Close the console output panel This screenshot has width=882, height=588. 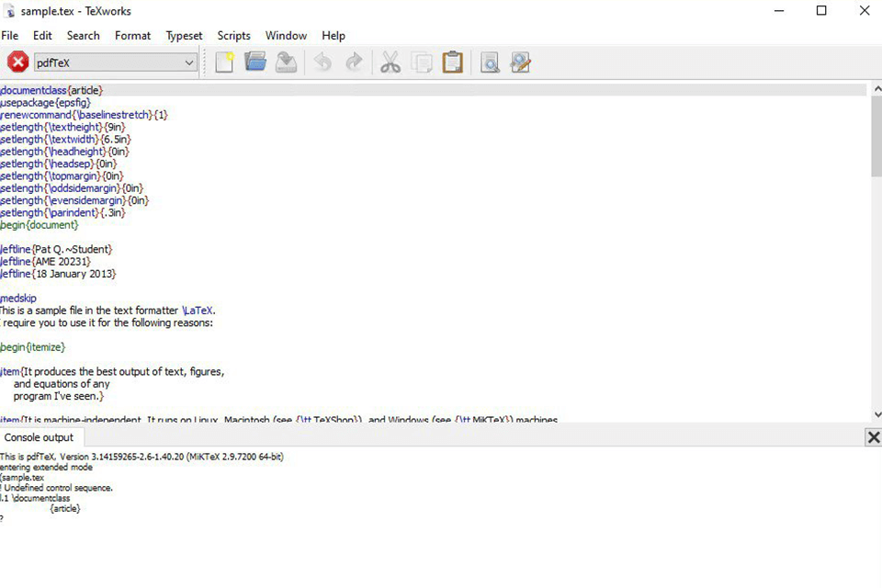pyautogui.click(x=874, y=437)
